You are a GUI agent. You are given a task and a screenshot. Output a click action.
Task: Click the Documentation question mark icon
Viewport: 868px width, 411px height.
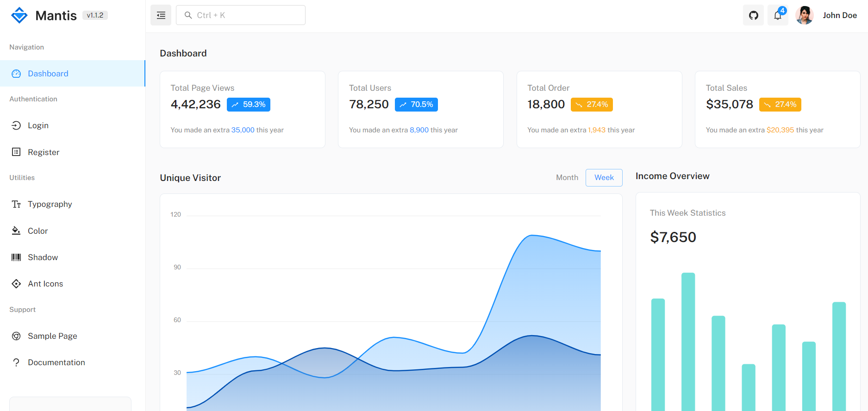tap(16, 362)
